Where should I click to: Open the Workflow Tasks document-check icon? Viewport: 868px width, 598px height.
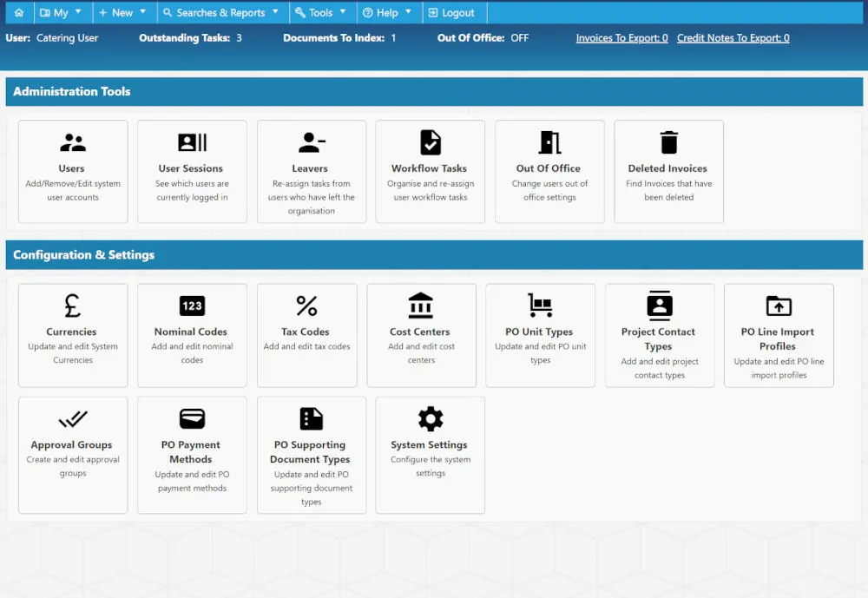click(x=431, y=142)
